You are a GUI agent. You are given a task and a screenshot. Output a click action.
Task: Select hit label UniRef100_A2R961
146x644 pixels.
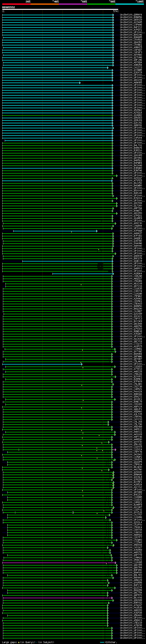point(131,299)
